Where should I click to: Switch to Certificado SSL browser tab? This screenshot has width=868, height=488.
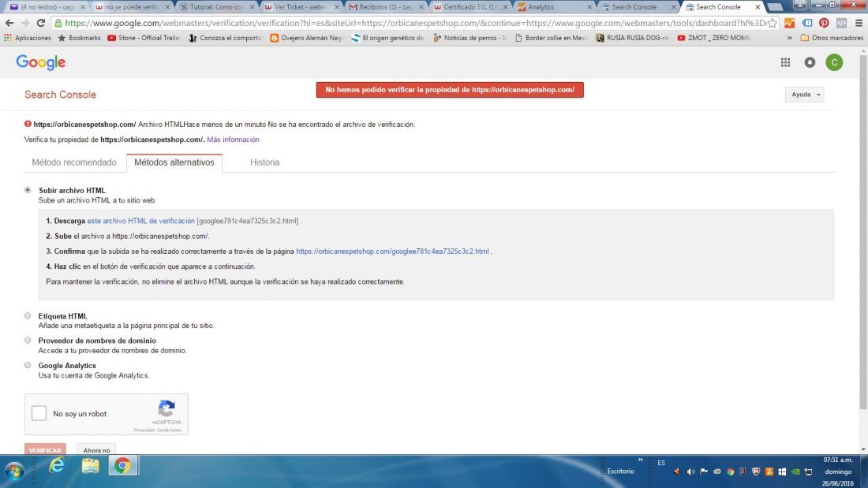[x=470, y=7]
